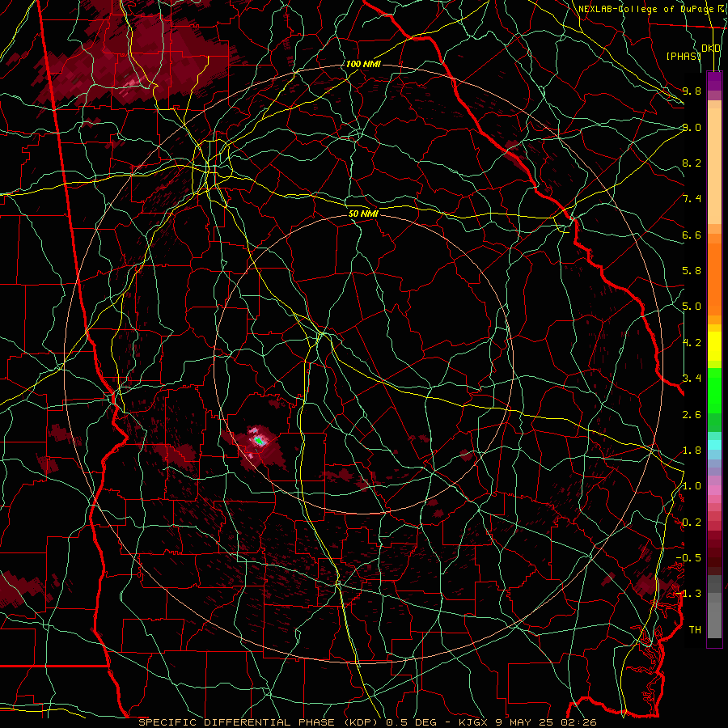Click the -1.3 value on color scale

tap(688, 594)
